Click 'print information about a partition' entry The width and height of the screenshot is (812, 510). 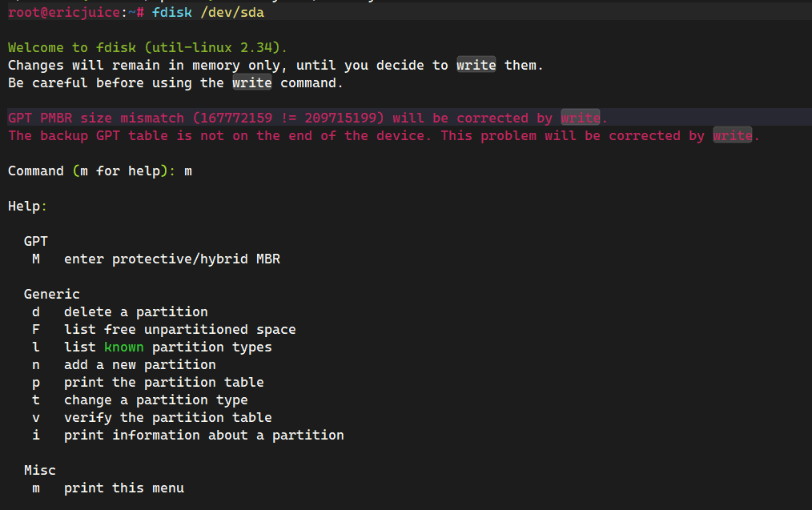click(x=203, y=435)
